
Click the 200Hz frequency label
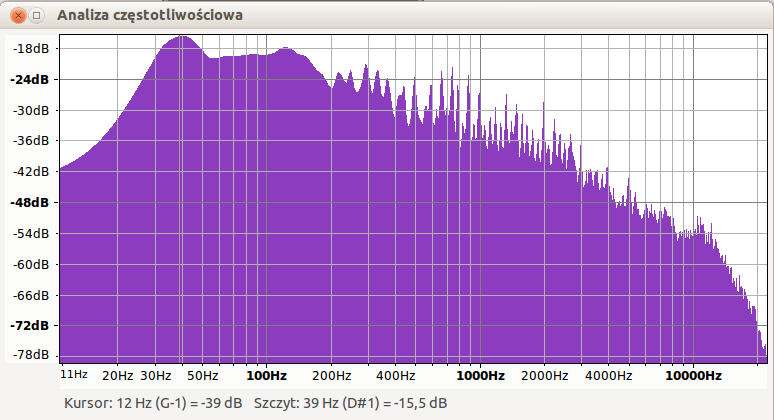[332, 376]
